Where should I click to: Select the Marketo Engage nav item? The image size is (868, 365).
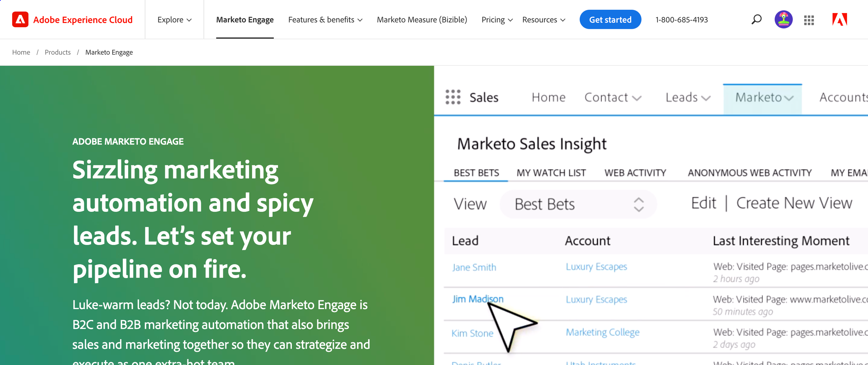(x=245, y=19)
